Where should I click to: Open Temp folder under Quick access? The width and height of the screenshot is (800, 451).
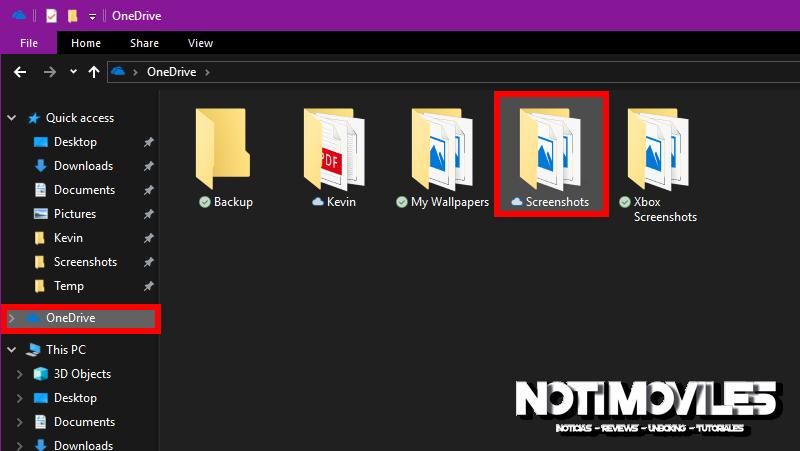(68, 286)
